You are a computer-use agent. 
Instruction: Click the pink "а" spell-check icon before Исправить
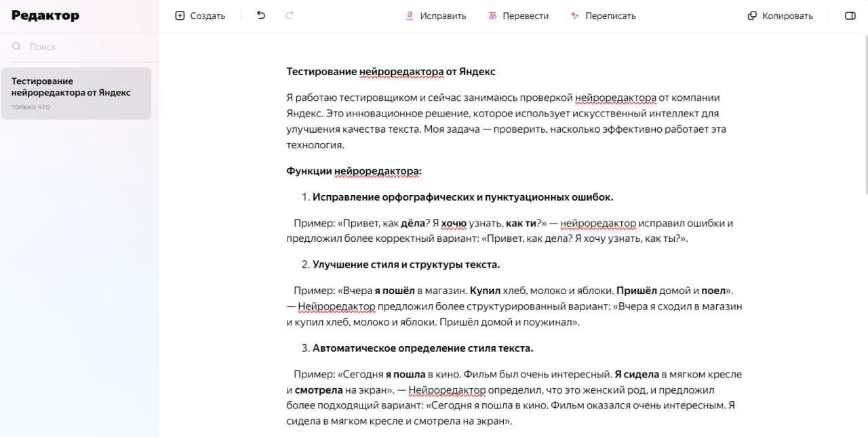point(409,15)
